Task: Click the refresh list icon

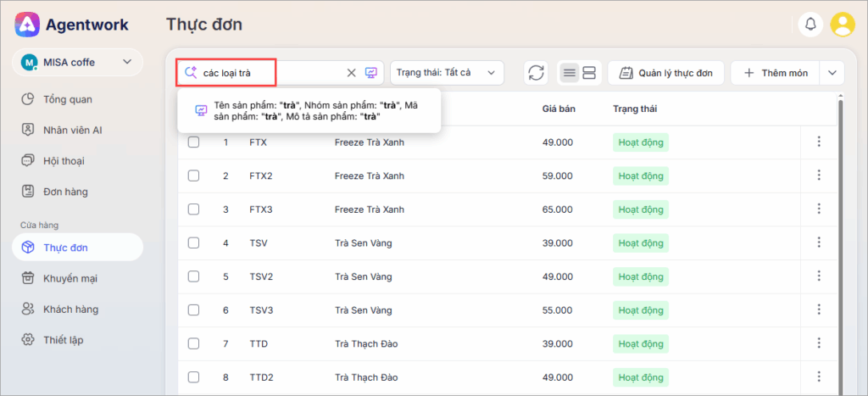Action: (536, 73)
